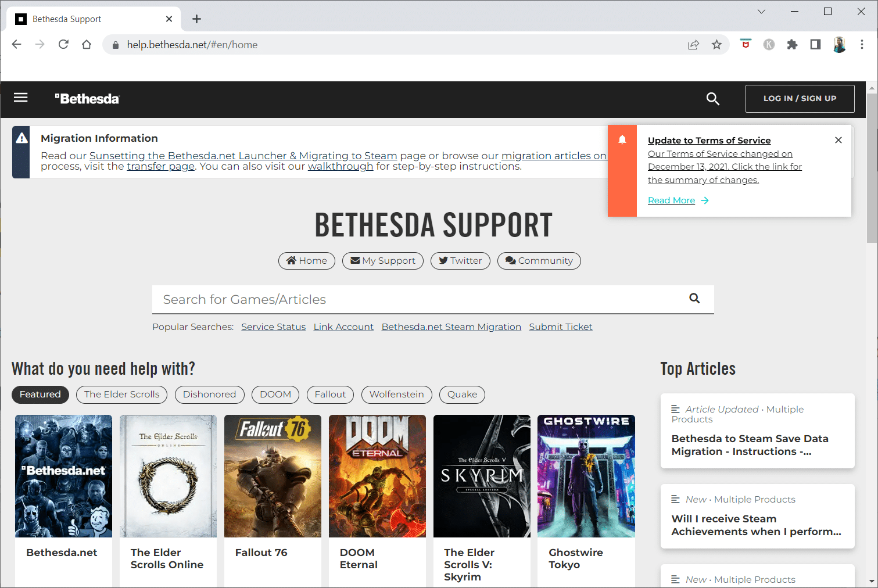Open the transfer page link
This screenshot has width=878, height=588.
coord(160,167)
